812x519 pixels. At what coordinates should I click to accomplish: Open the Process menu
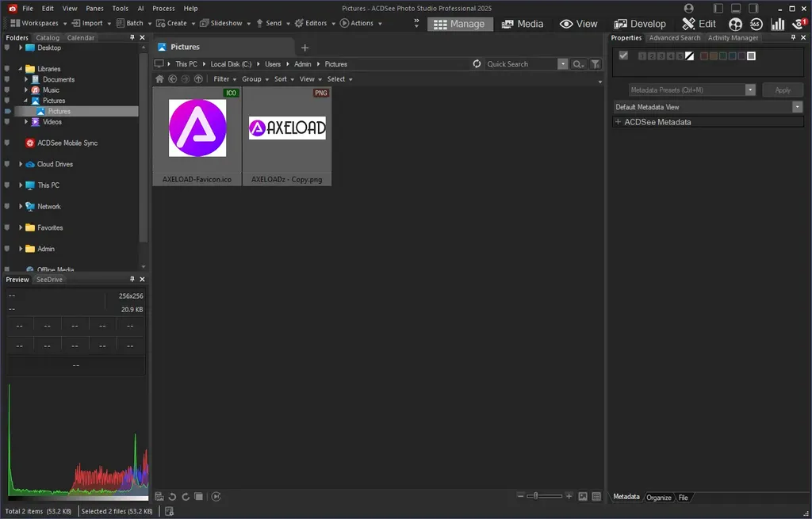coord(163,8)
